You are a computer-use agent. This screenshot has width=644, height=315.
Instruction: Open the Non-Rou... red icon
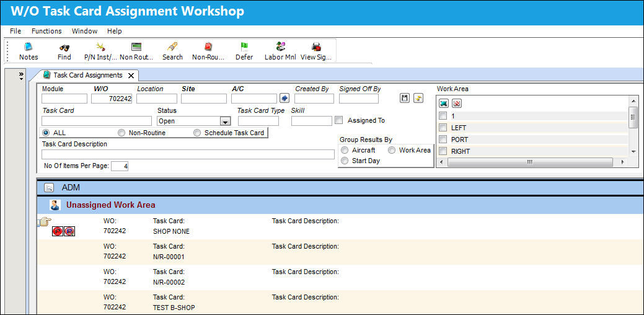208,47
